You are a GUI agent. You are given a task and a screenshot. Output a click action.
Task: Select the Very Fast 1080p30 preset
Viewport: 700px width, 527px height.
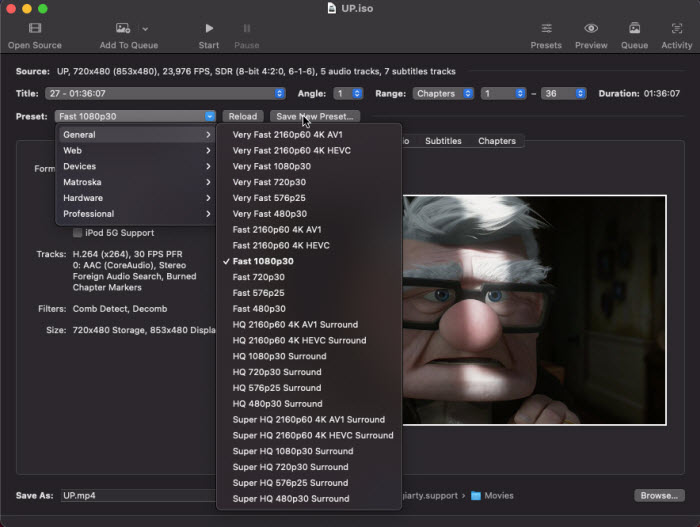point(309,166)
